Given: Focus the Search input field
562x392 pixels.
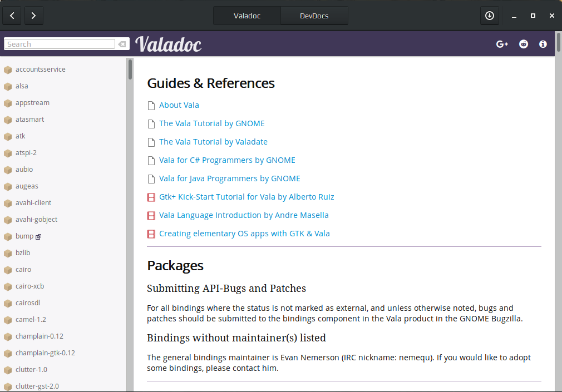Looking at the screenshot, I should coord(60,44).
